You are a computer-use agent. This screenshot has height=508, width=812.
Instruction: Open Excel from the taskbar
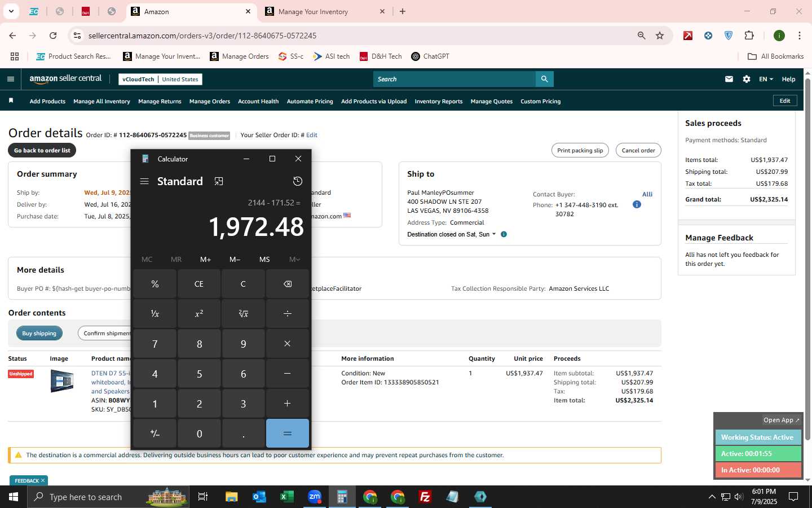click(x=286, y=497)
